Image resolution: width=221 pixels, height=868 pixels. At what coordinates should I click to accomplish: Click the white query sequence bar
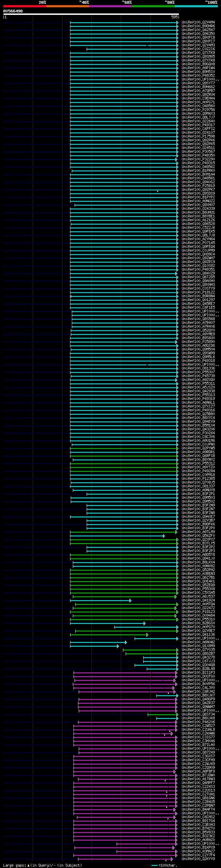91,14
